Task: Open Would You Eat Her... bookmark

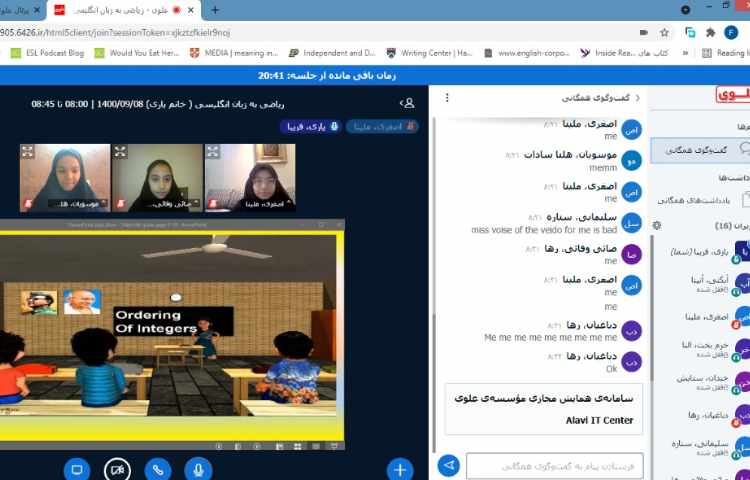Action: (x=137, y=53)
